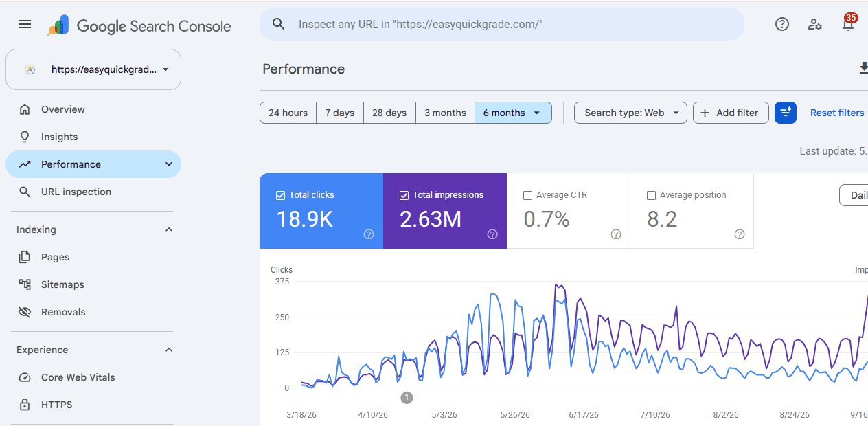Toggle the Total impressions checkbox
Viewport: 868px width, 426px height.
pos(404,195)
